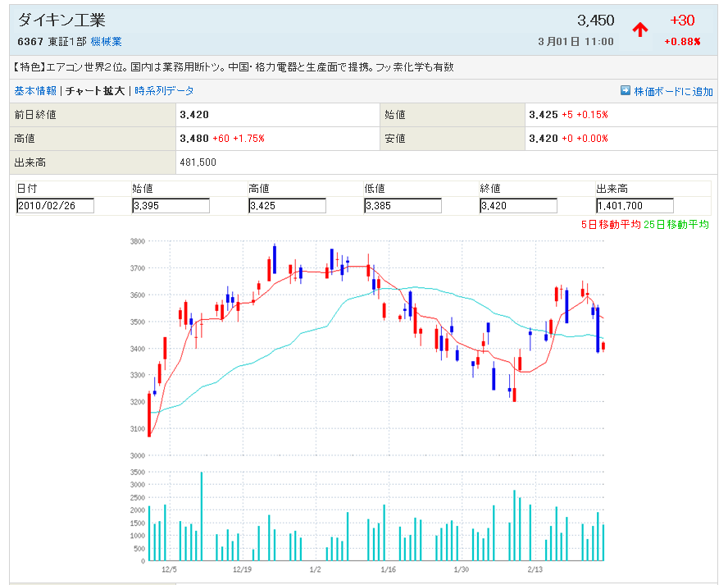Open the 時系列データ link

164,90
